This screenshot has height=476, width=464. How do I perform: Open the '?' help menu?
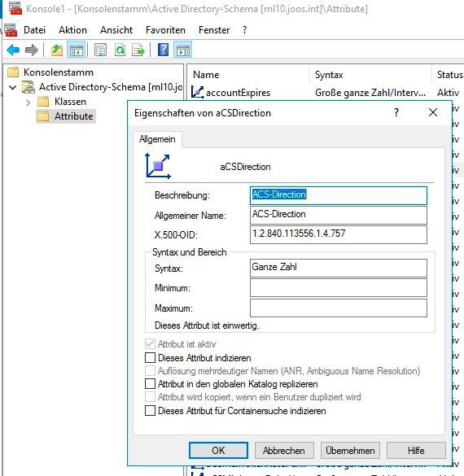[x=245, y=30]
